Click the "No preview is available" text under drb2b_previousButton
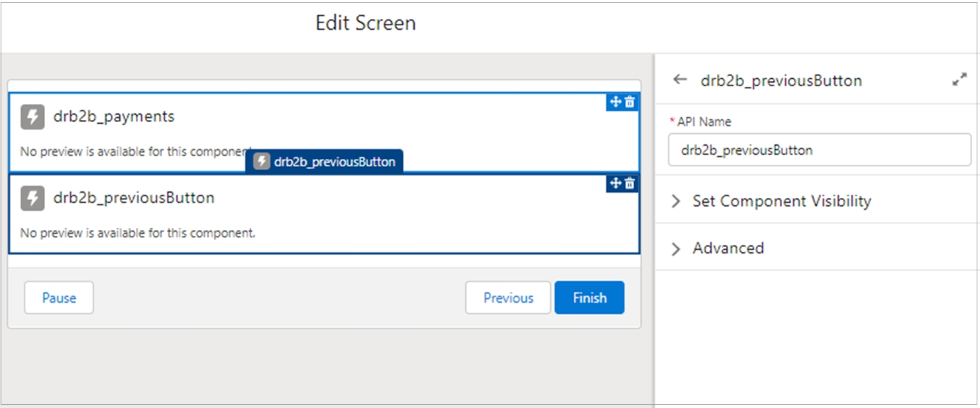Viewport: 980px width, 408px height. tap(138, 233)
